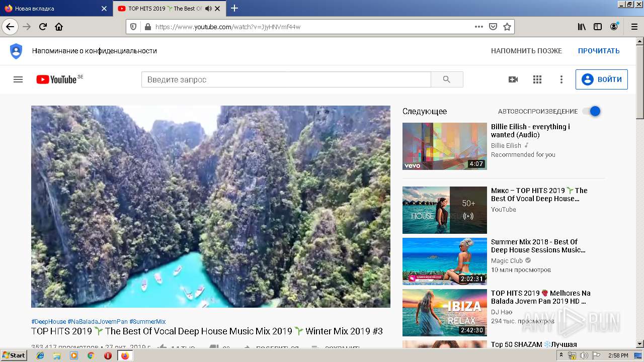The height and width of the screenshot is (362, 644).
Task: Show sidebars icon in Firefox toolbar
Action: point(598,27)
